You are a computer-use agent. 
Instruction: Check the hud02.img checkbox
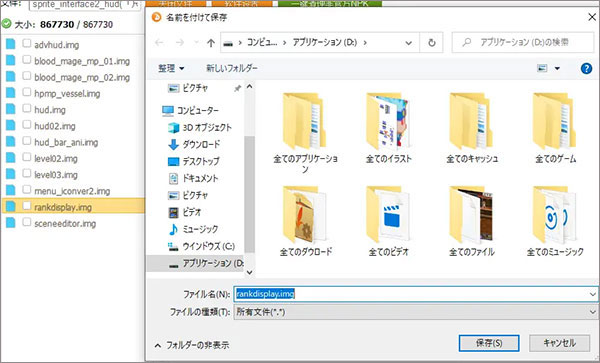coord(26,124)
